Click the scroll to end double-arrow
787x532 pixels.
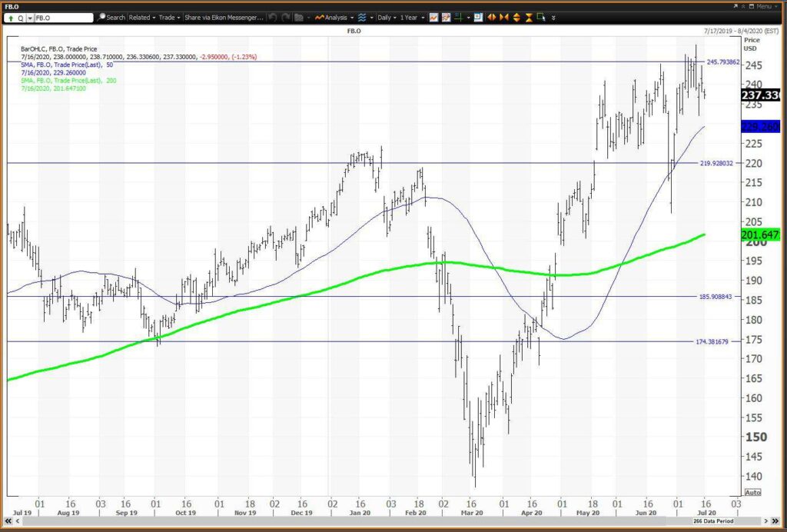click(775, 521)
